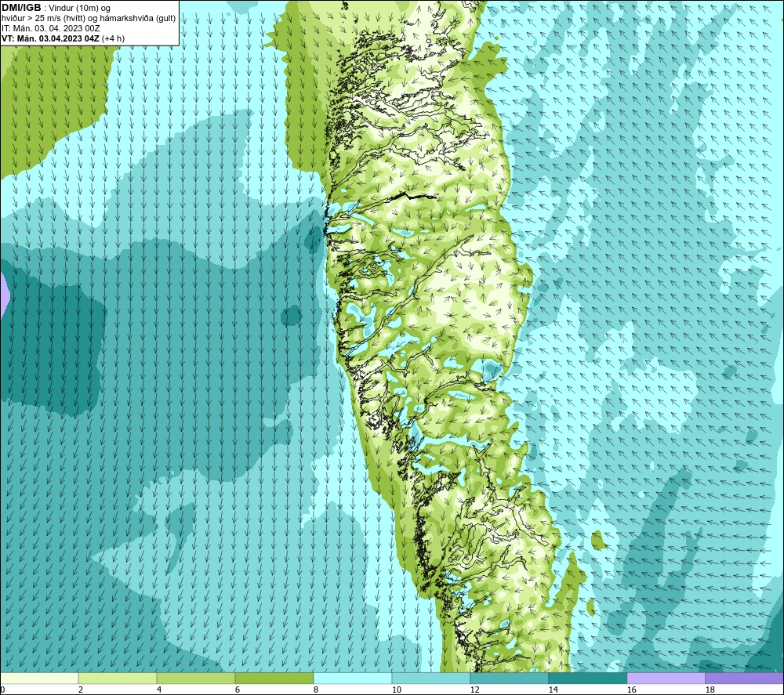The image size is (784, 695).
Task: Click the 'Vindur (10m) og' text
Action: (80, 9)
